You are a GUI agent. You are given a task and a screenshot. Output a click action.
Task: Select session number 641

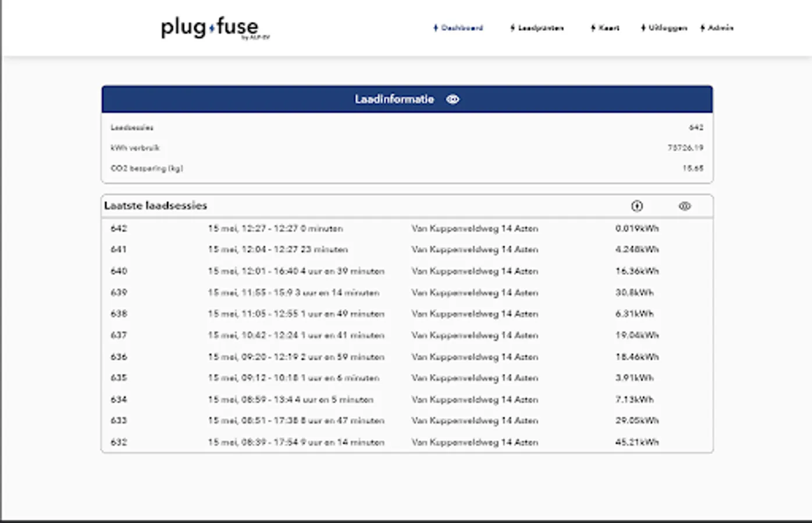119,249
